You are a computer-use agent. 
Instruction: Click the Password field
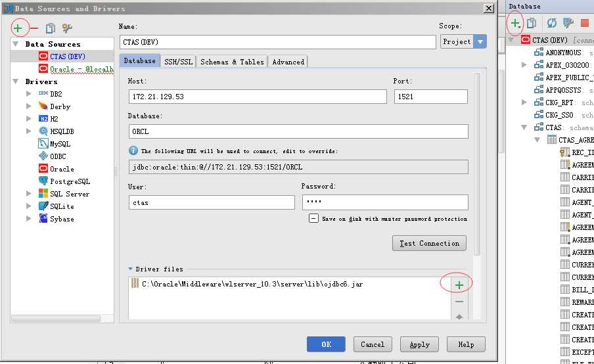[x=385, y=202]
